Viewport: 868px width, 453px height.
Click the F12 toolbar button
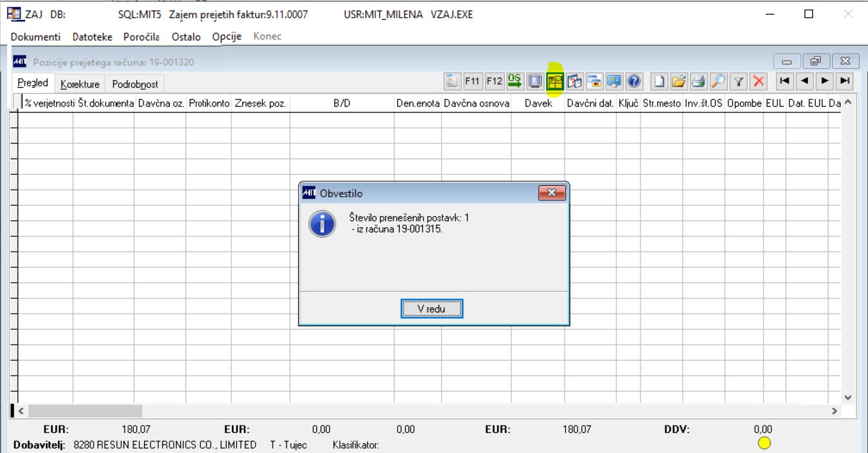493,81
